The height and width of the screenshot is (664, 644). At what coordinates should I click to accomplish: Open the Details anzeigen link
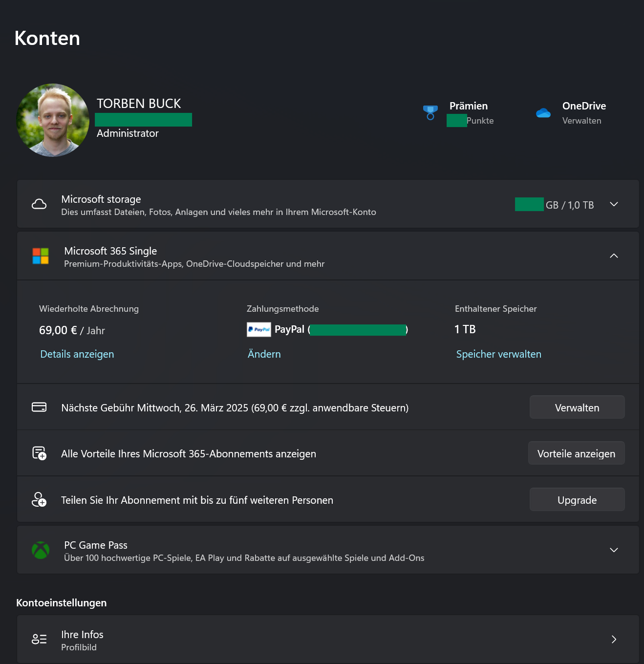click(x=77, y=354)
